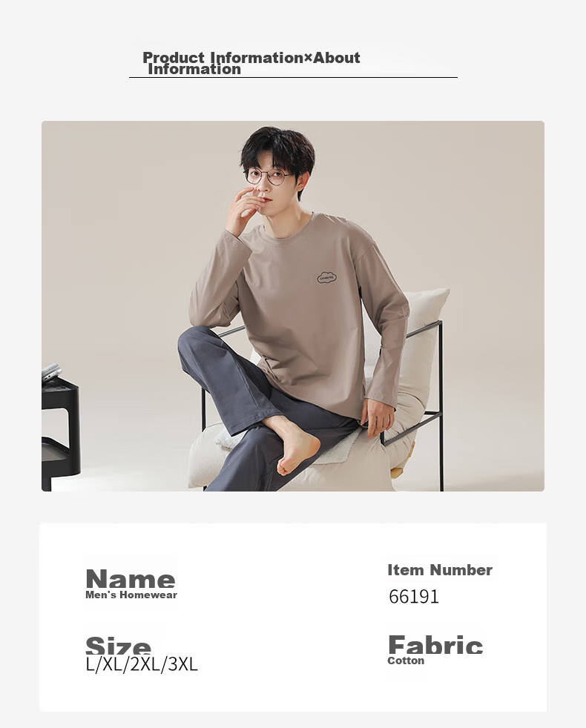Image resolution: width=586 pixels, height=728 pixels.
Task: Click item number 66191
Action: point(414,597)
